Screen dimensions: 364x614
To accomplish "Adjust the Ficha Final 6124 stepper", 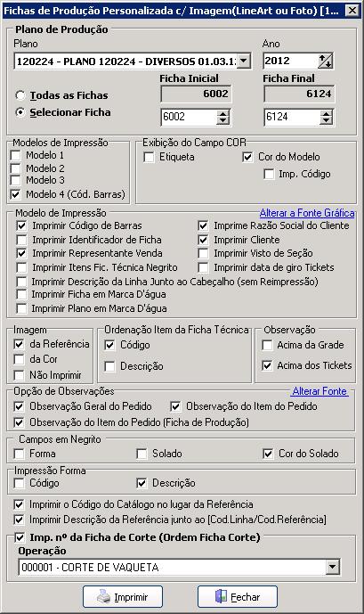I will pos(326,117).
